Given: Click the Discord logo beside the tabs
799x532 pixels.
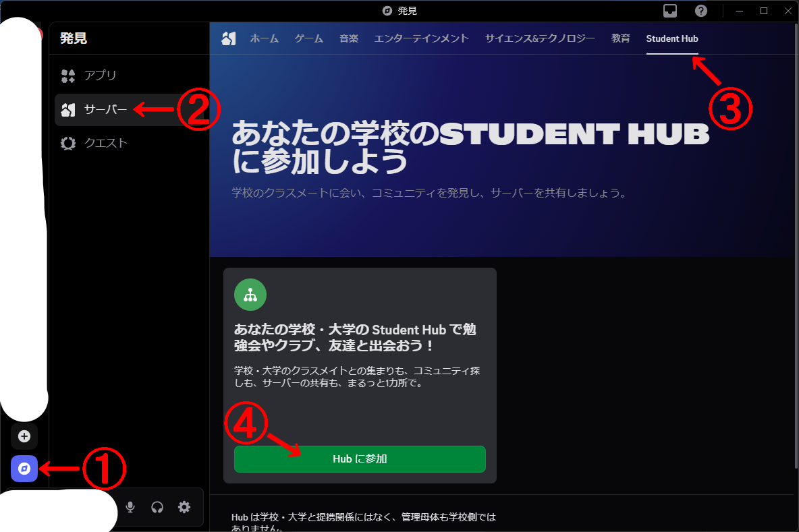Looking at the screenshot, I should [228, 38].
